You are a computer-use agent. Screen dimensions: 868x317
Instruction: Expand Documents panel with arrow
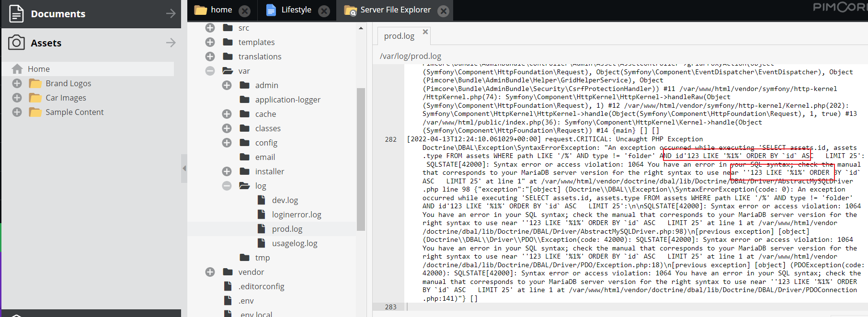tap(171, 13)
